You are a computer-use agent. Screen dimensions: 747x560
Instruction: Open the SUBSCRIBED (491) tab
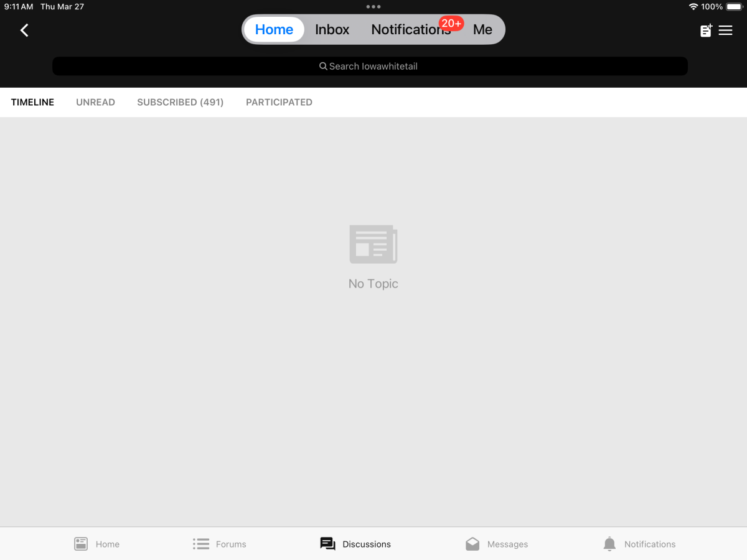[181, 102]
